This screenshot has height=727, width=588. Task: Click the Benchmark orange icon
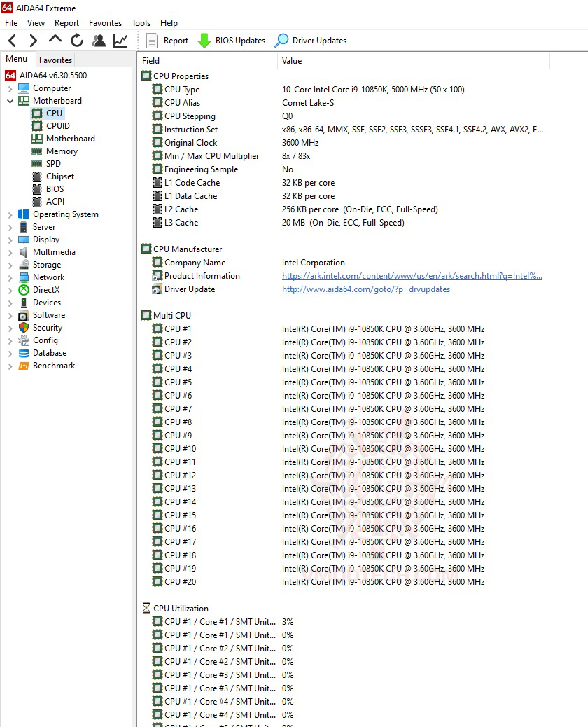(24, 366)
